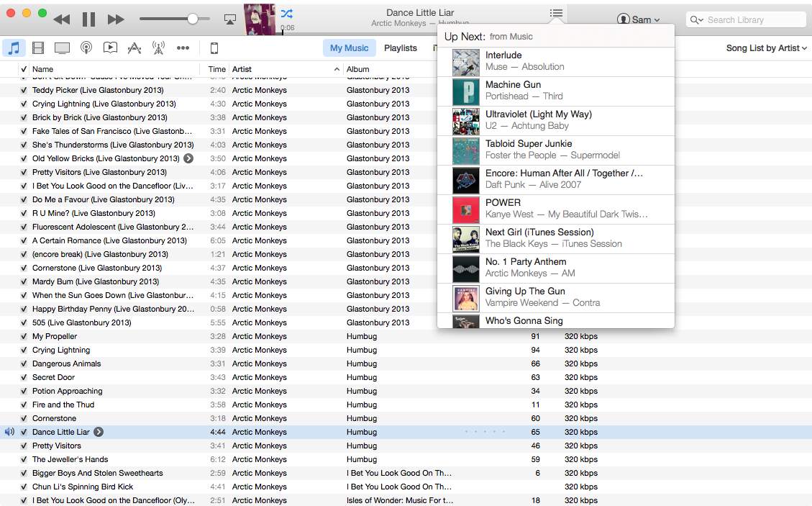
Task: Open the Music library icon
Action: (14, 48)
